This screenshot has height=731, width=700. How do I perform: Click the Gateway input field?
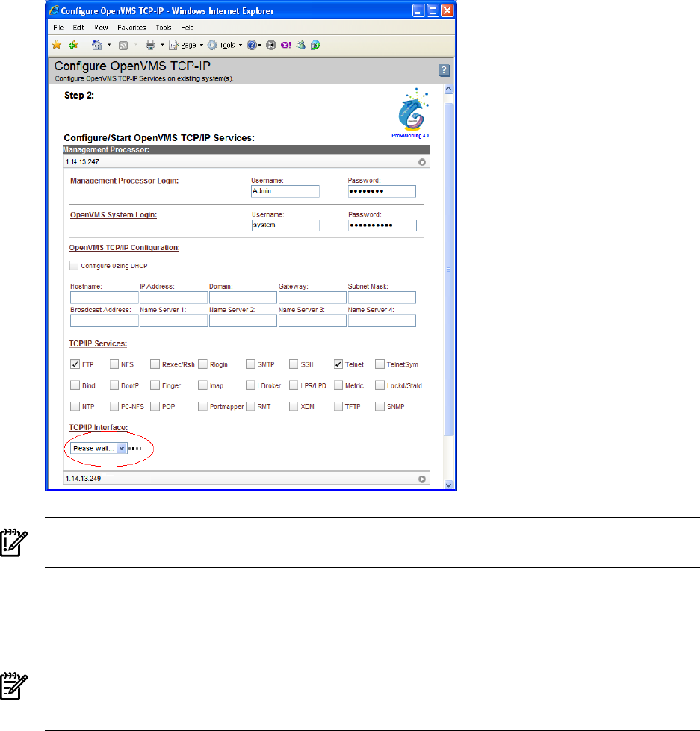(x=312, y=297)
